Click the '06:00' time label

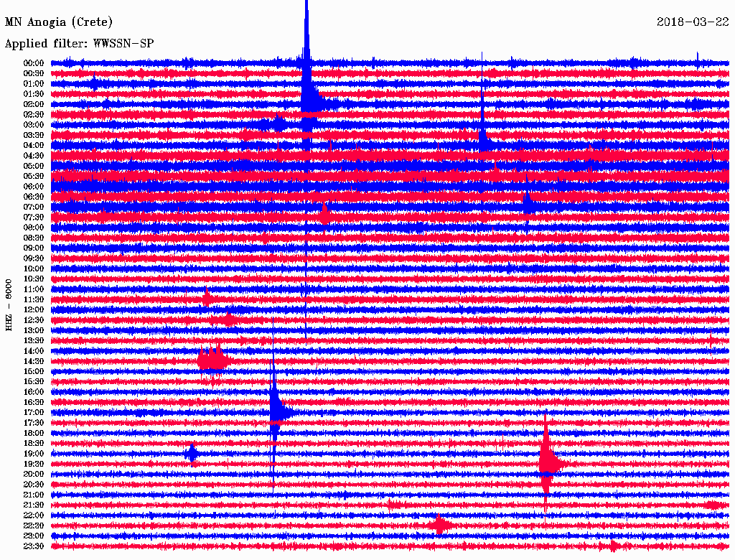coord(33,186)
